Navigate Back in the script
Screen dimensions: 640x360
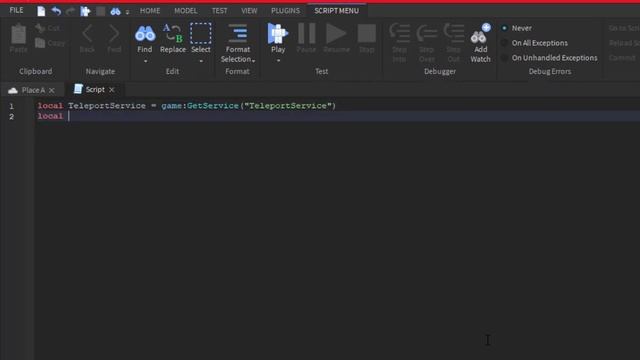[x=87, y=39]
